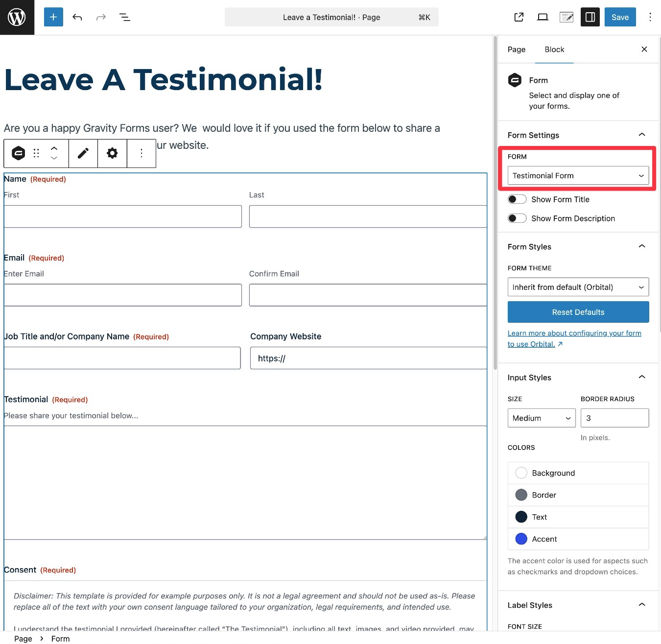
Task: Enable the Show Form Description toggle
Action: [517, 218]
